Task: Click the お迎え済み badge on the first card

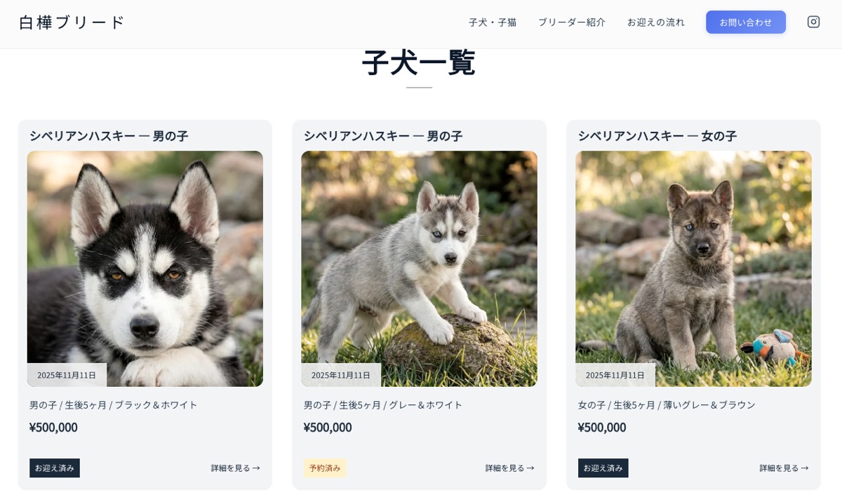Action: [54, 468]
